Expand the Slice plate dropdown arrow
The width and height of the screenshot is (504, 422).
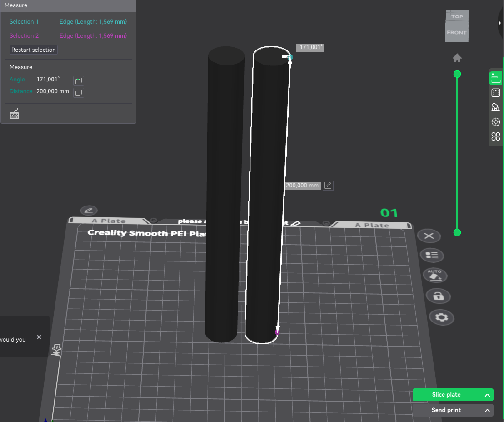click(x=487, y=395)
